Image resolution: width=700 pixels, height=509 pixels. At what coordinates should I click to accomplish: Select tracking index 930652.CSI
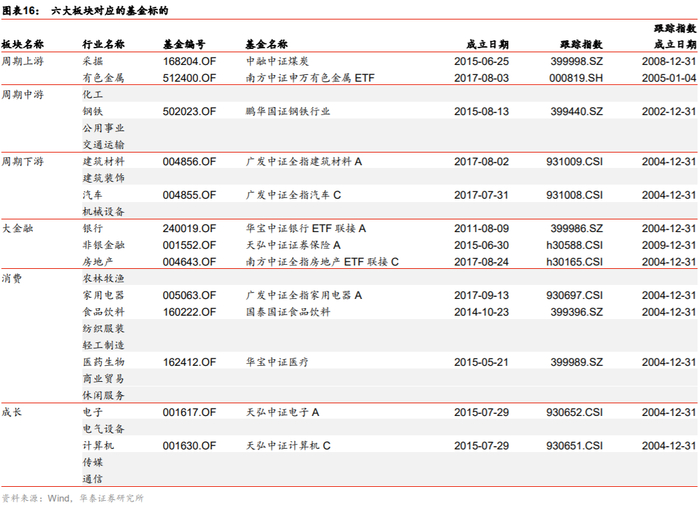[575, 413]
